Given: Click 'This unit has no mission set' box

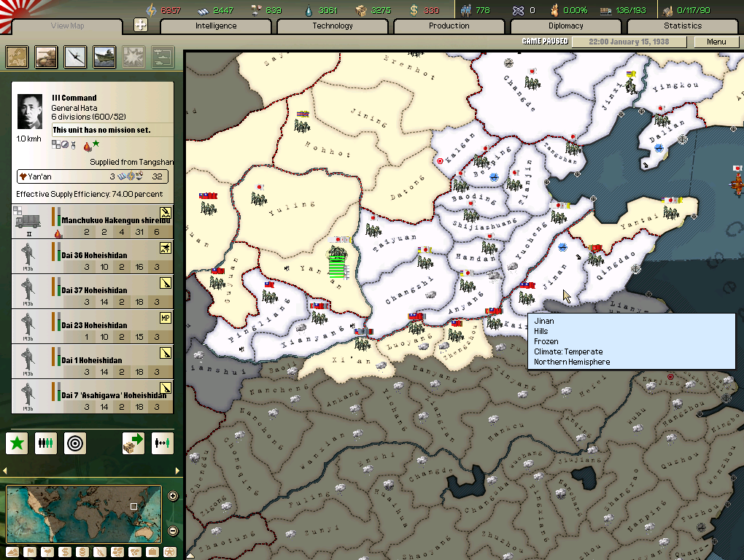Looking at the screenshot, I should [x=112, y=130].
